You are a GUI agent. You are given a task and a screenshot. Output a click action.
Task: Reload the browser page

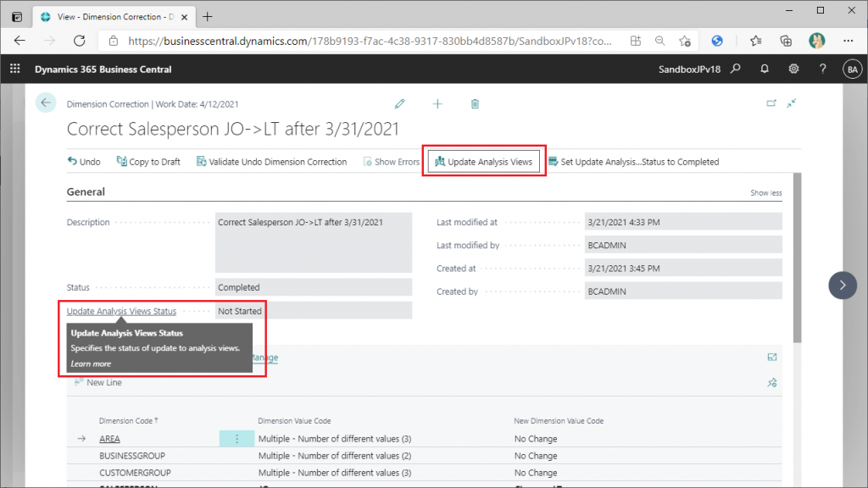pyautogui.click(x=80, y=41)
